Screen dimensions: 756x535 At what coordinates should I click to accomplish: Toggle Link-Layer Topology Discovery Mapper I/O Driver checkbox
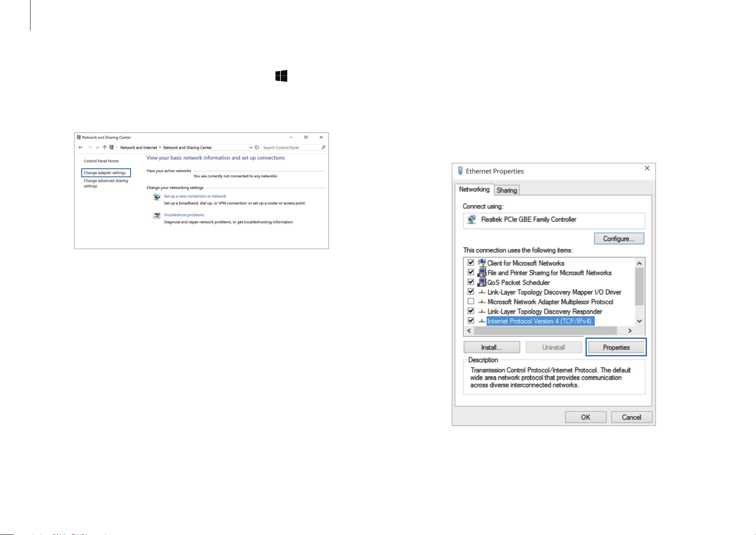pyautogui.click(x=471, y=291)
